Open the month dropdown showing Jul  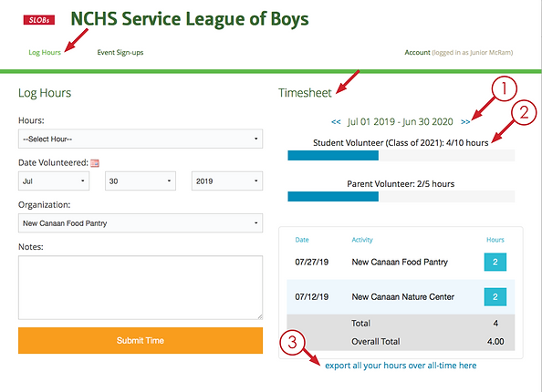click(x=54, y=181)
